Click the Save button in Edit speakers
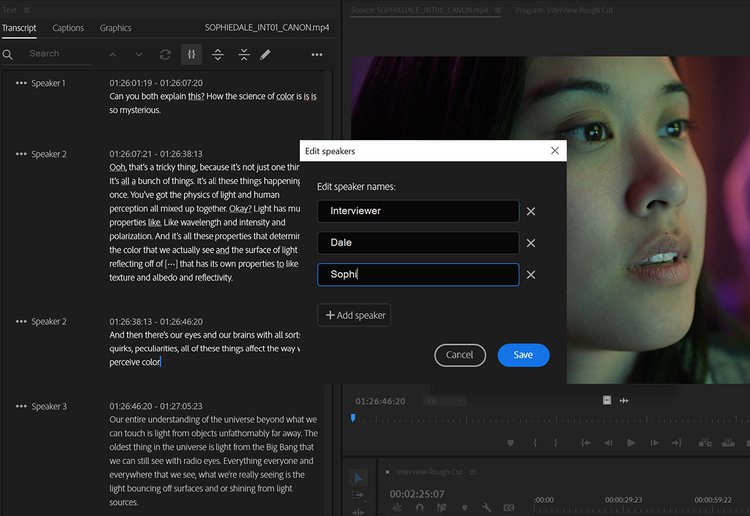This screenshot has height=516, width=750. pos(523,355)
